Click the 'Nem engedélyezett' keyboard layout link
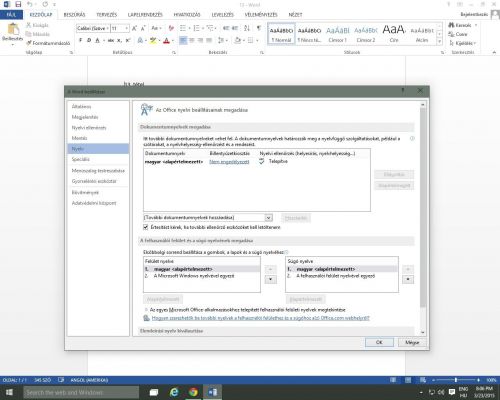 229,162
